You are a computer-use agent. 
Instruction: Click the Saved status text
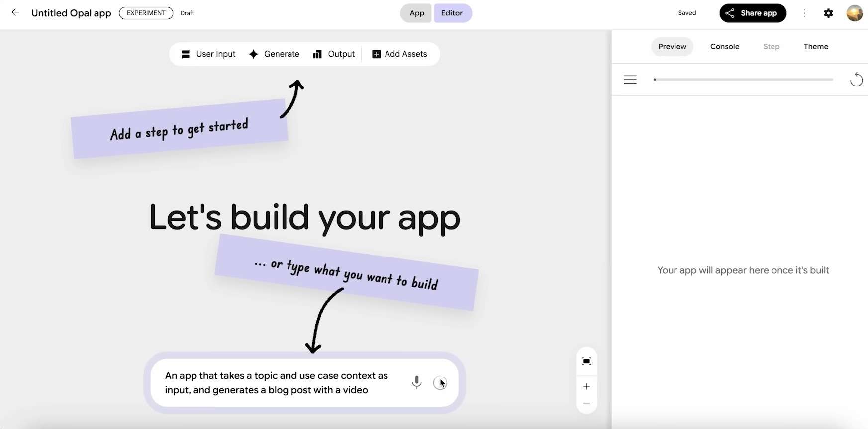(x=687, y=13)
